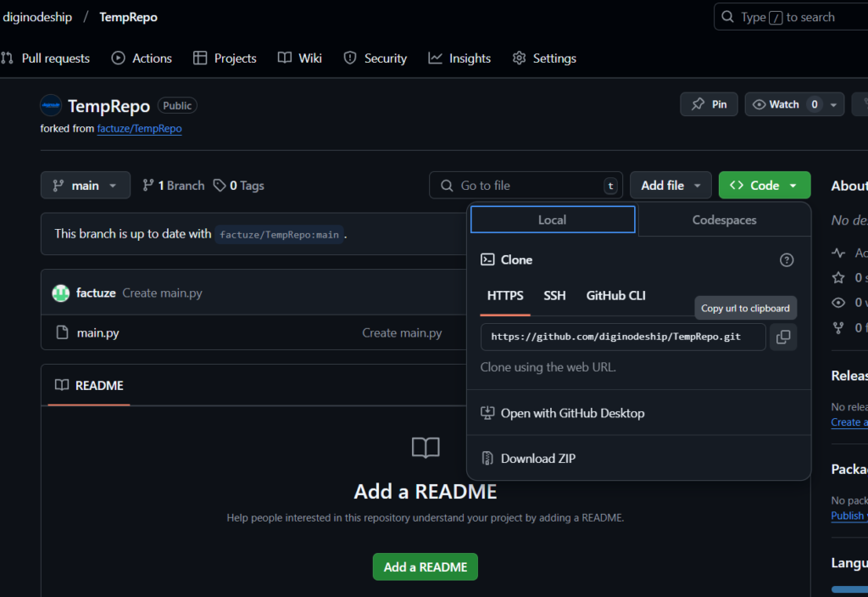
Task: Click the factuze user avatar
Action: click(61, 293)
